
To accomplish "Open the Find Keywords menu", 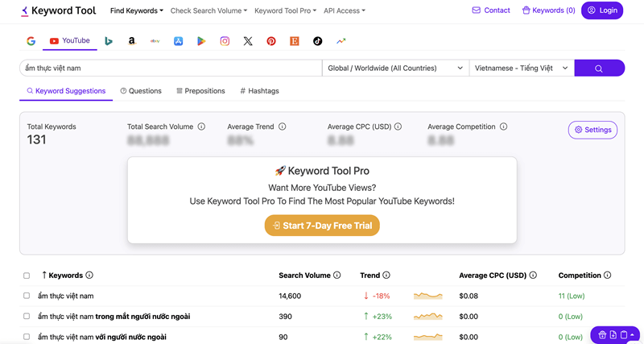I will tap(137, 10).
